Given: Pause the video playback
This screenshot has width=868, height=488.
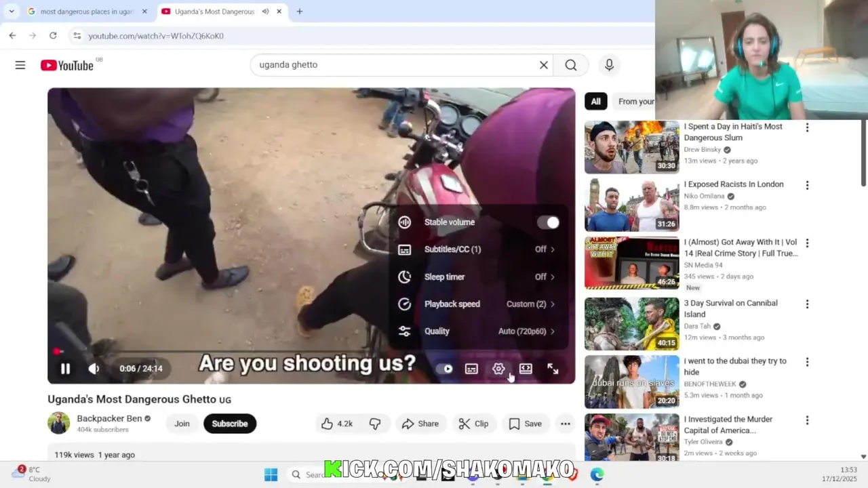Looking at the screenshot, I should coord(65,369).
